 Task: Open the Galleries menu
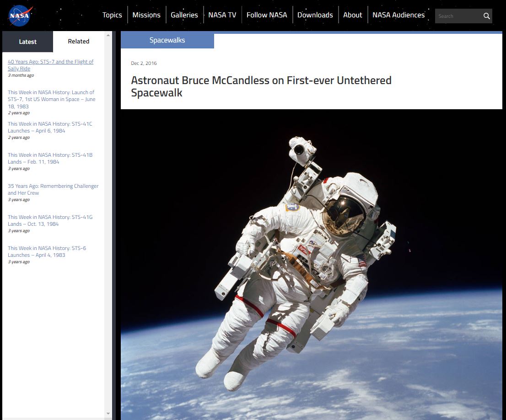click(184, 15)
